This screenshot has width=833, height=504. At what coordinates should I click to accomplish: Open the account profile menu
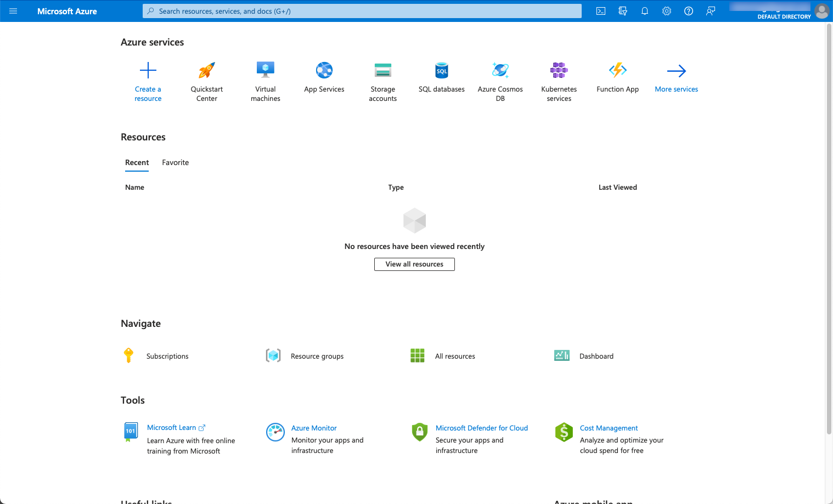pyautogui.click(x=821, y=11)
